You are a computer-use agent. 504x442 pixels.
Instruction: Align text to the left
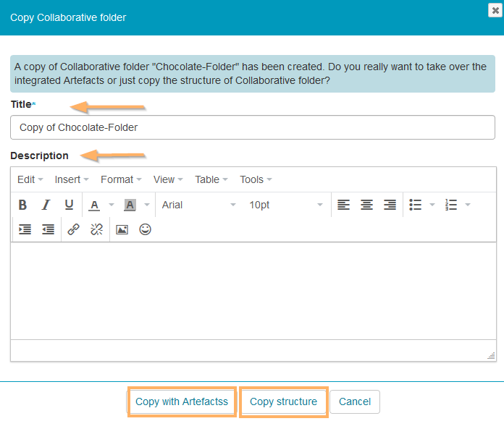point(344,205)
